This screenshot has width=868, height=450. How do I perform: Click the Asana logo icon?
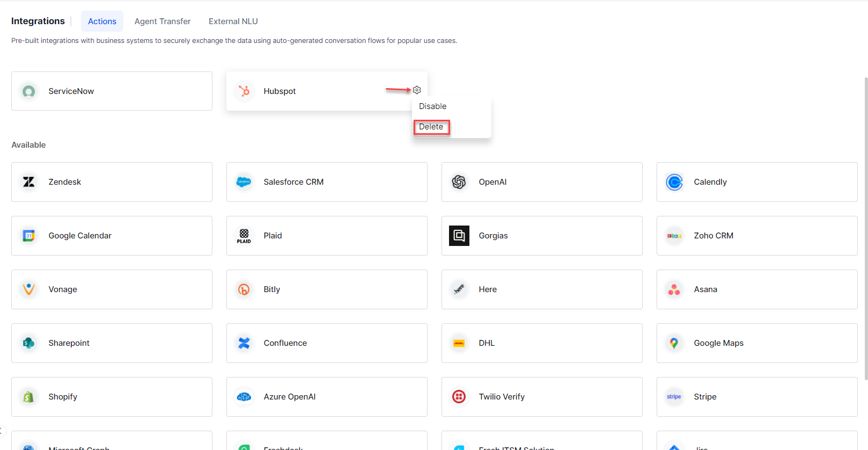pyautogui.click(x=674, y=289)
